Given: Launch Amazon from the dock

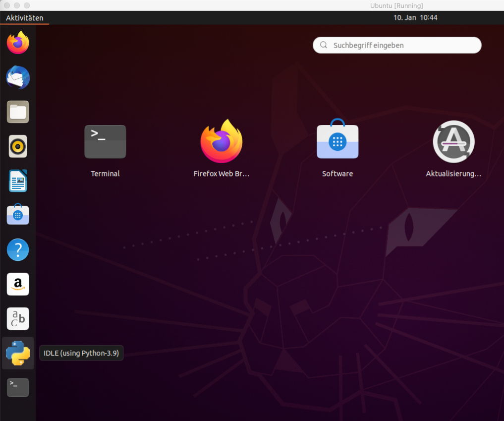Looking at the screenshot, I should (x=18, y=284).
